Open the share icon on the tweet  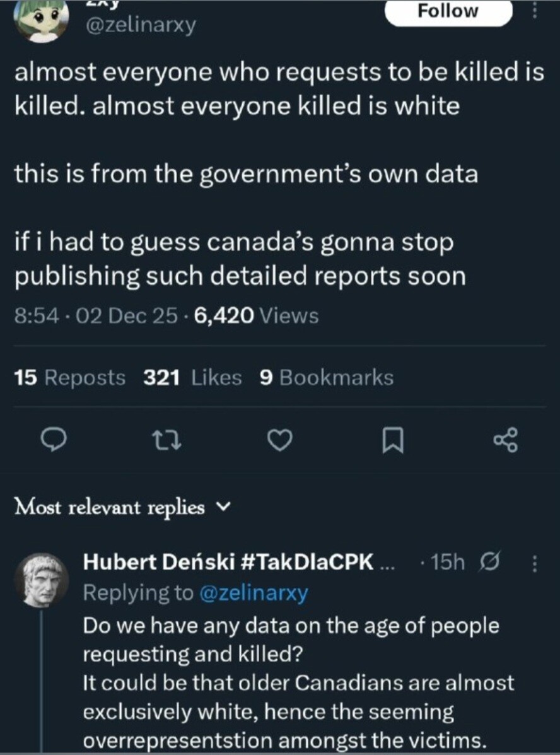[x=507, y=440]
